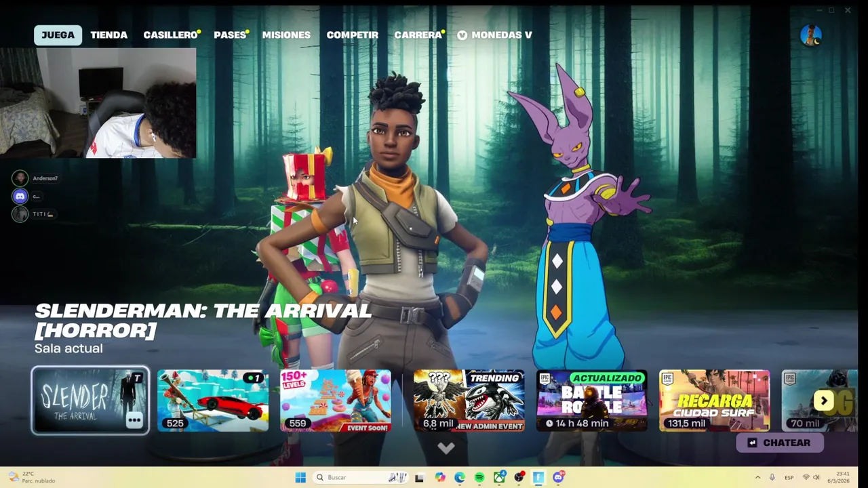Open the MISIONES tab
868x488 pixels.
pos(286,35)
